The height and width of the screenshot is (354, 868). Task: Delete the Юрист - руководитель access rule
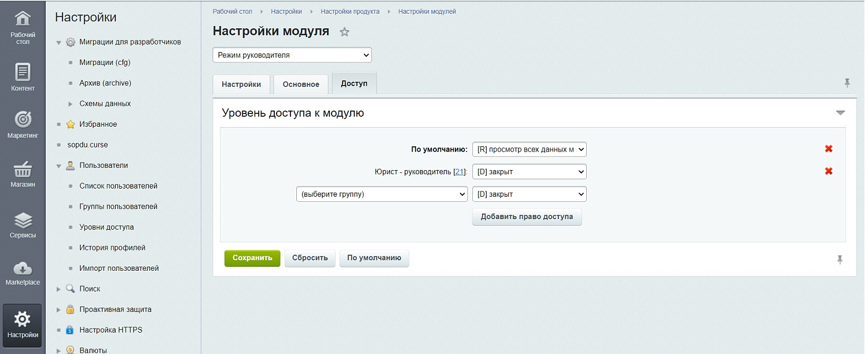(x=829, y=171)
